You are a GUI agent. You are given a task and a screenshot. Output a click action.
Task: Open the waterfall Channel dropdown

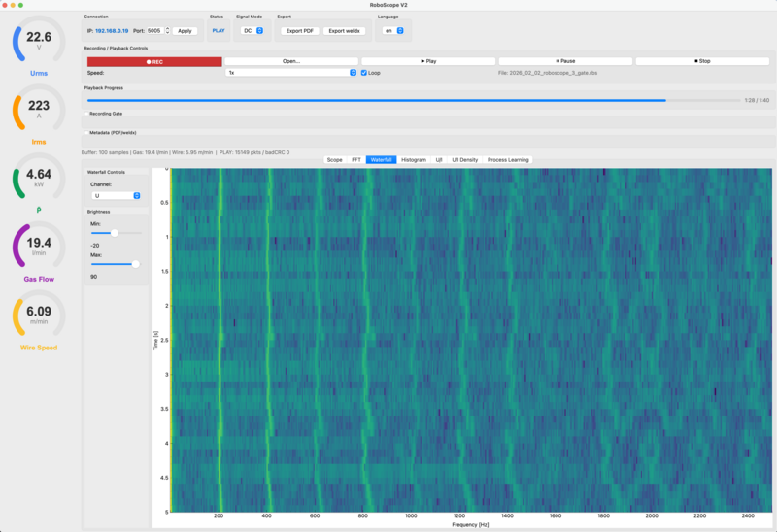click(x=116, y=195)
